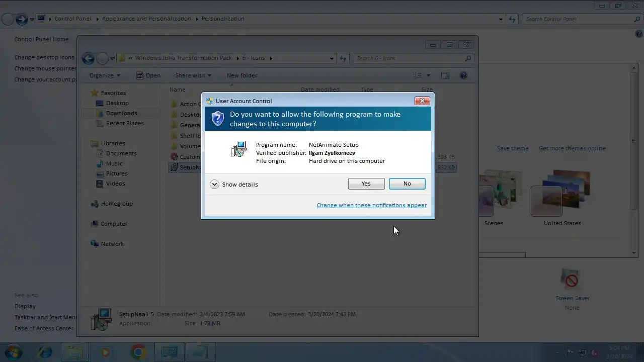Select Recent Places under Favorites
The image size is (644, 362).
click(125, 123)
